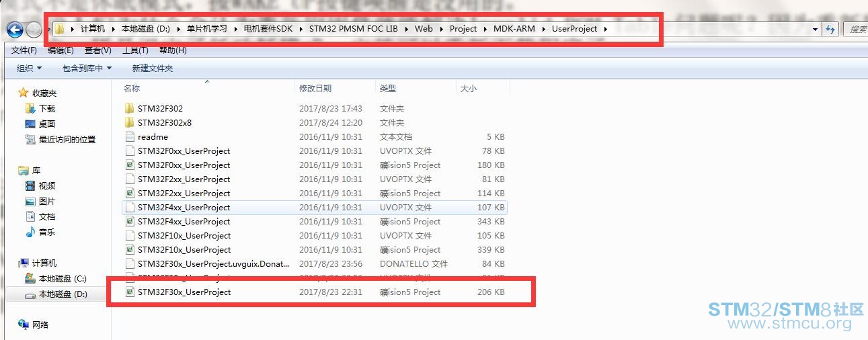Expand the breadcrumb arrow after MDK-ARM
The height and width of the screenshot is (340, 868).
click(x=542, y=29)
